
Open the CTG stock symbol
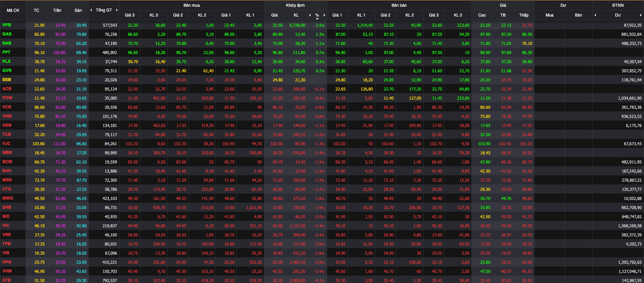tap(7, 189)
